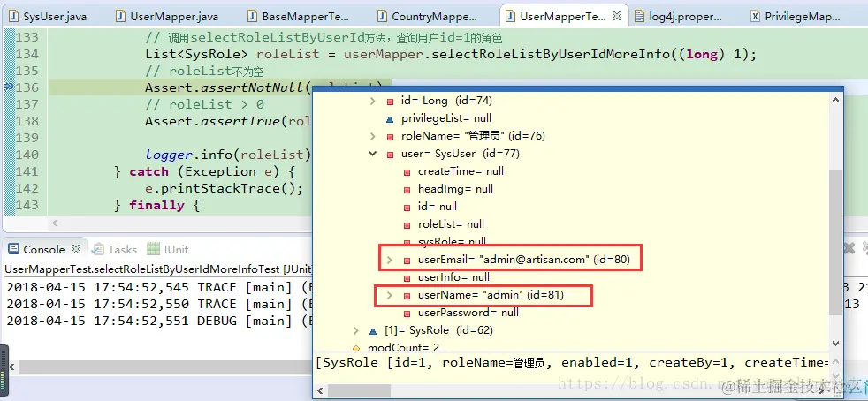Click the red field icon beside createTime
This screenshot has width=868, height=401.
point(407,172)
